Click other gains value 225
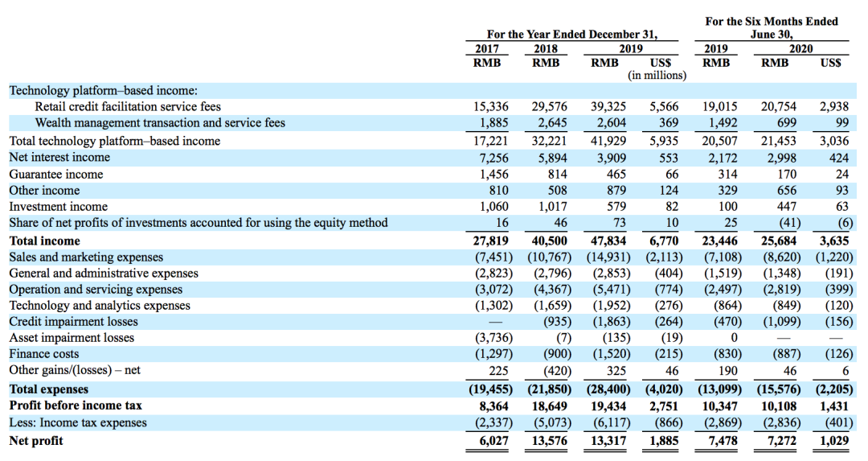Viewport: 868px width, 461px height. point(499,371)
